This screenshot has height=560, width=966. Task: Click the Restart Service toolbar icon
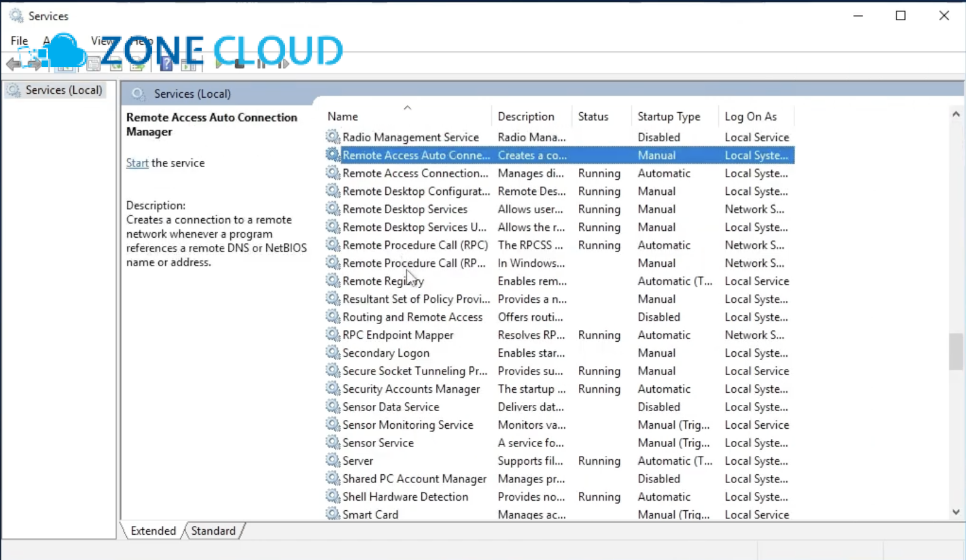(x=283, y=64)
